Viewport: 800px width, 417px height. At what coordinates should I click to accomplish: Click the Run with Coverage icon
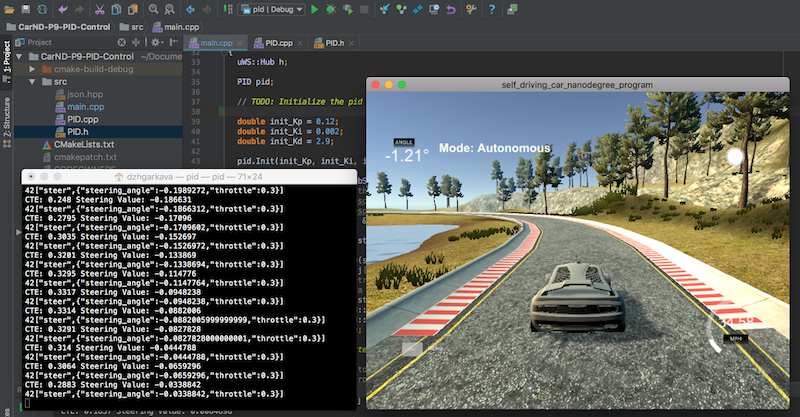point(348,9)
